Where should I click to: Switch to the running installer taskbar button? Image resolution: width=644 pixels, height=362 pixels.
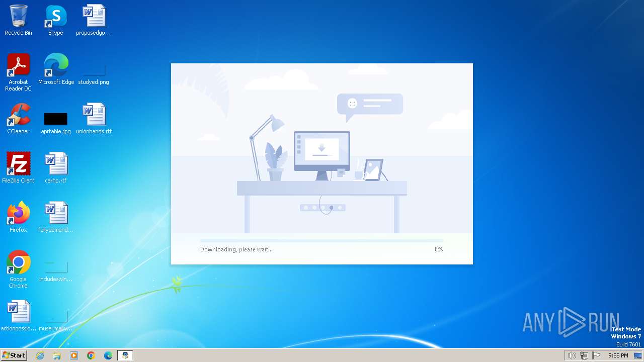point(125,355)
